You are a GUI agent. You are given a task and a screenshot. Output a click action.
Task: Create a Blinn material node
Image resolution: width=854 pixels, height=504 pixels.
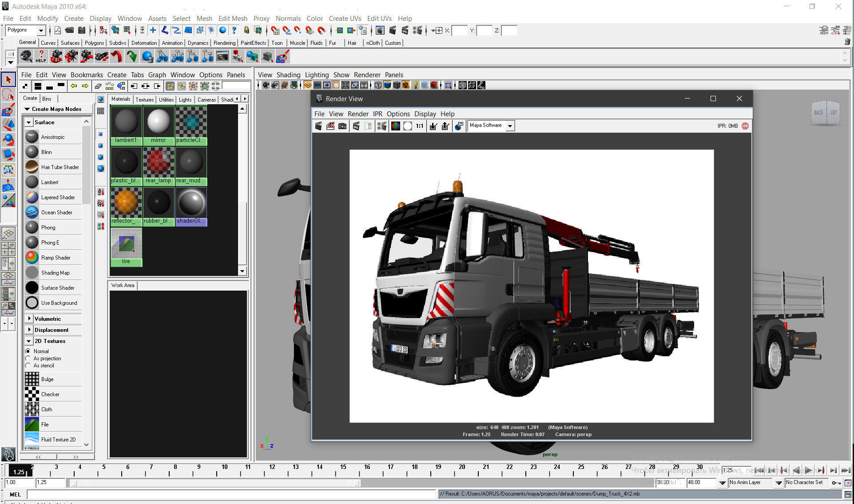[x=53, y=152]
